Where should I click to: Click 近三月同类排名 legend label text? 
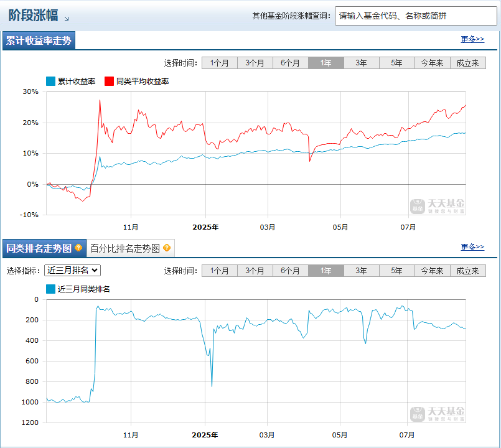click(84, 289)
